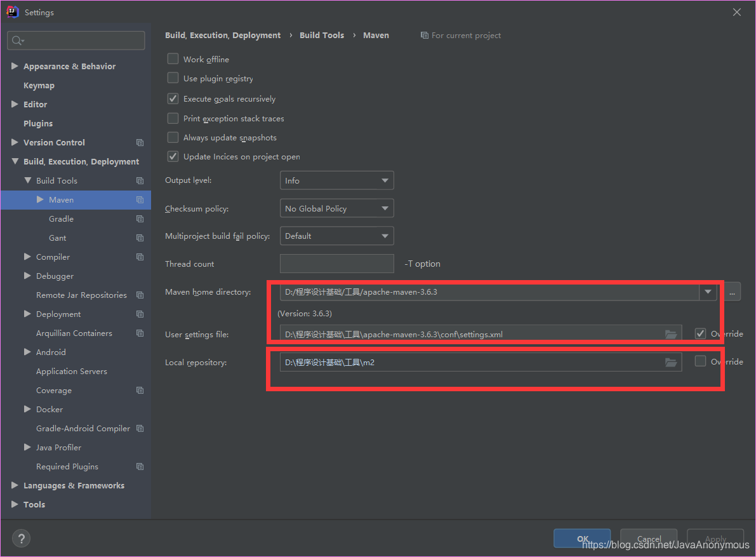Screen dimensions: 756x557
Task: Collapse Build, Execution, Deployment section
Action: 15,161
